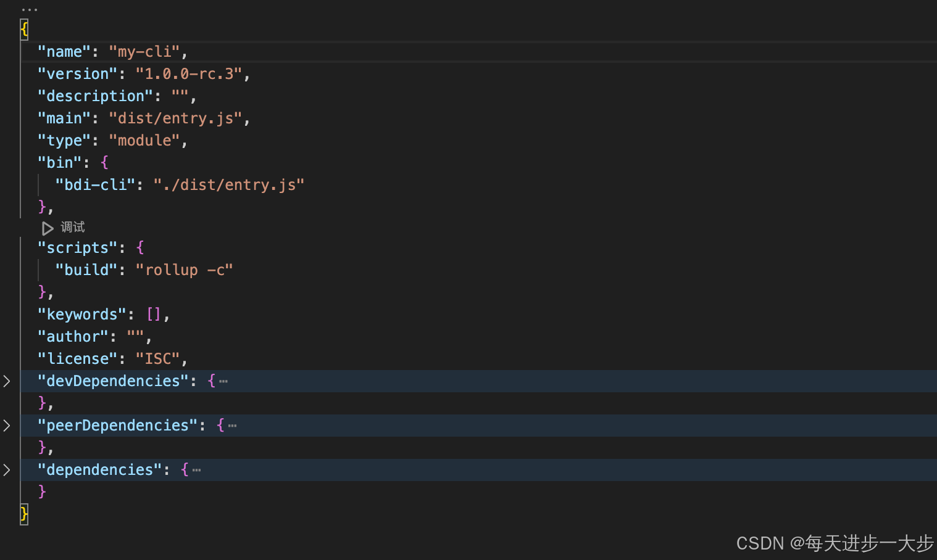Viewport: 937px width, 560px height.
Task: Click the "bin" key
Action: (60, 163)
